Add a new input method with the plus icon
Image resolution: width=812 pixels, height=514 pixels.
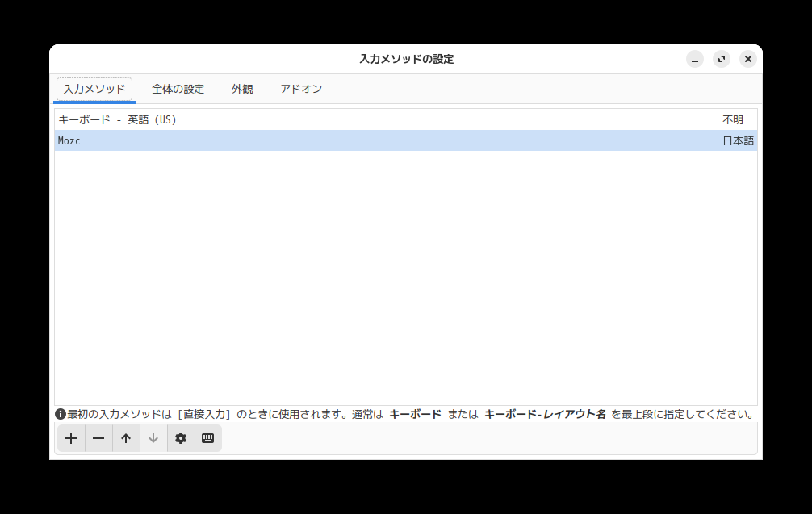(x=70, y=438)
